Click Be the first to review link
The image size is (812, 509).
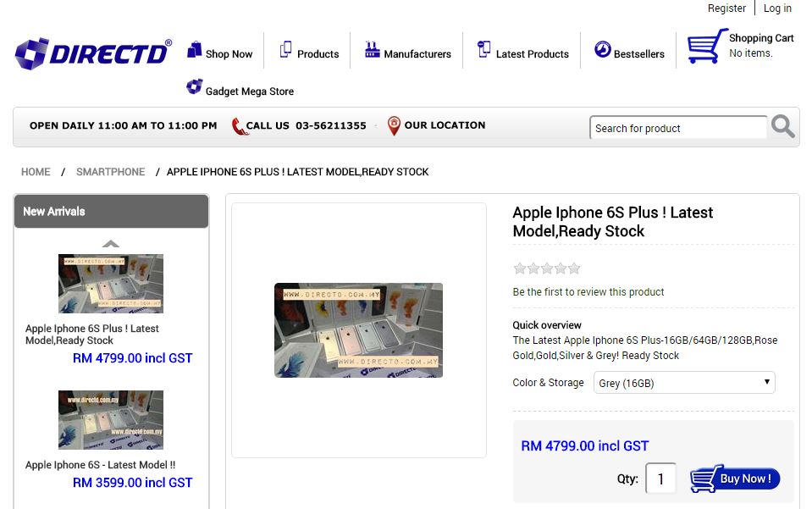point(588,292)
